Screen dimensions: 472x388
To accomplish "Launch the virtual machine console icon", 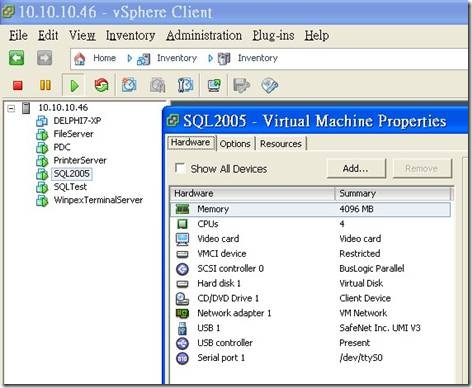I will pos(214,85).
